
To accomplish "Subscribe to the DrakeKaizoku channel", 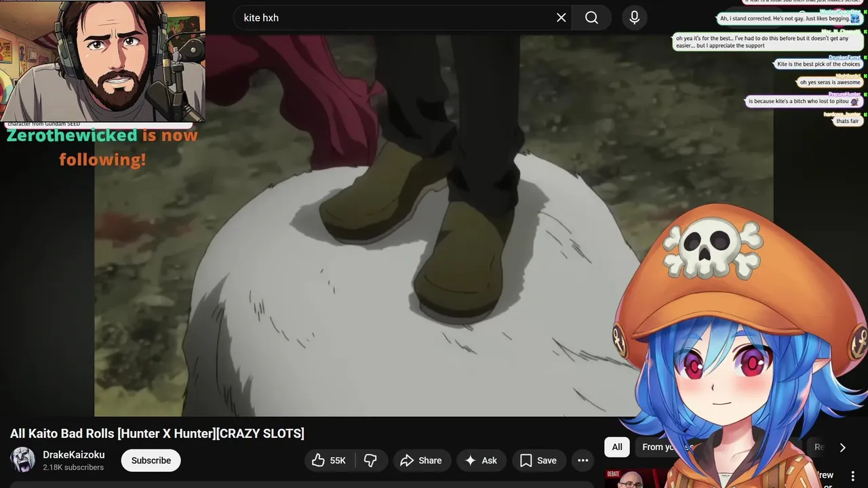I will [x=151, y=460].
